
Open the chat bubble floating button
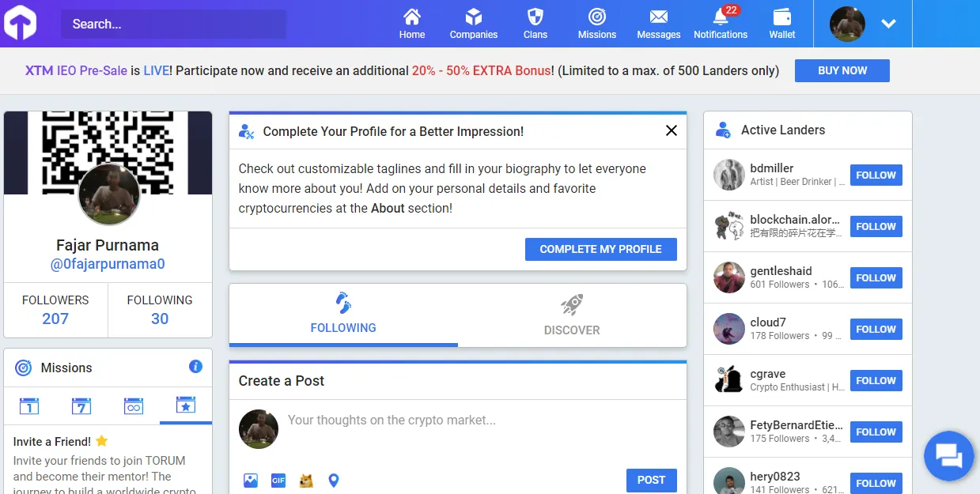949,456
